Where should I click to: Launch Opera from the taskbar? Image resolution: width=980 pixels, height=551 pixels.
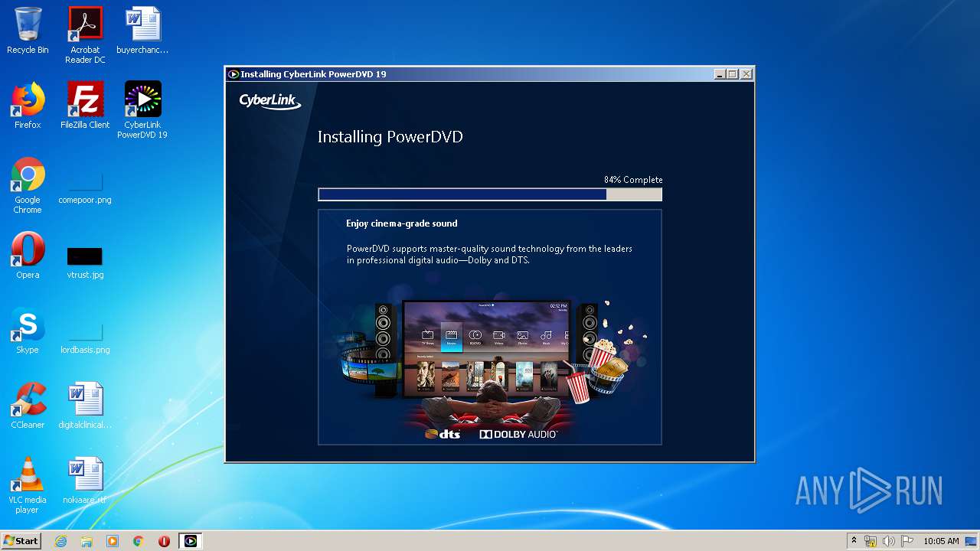pos(164,541)
